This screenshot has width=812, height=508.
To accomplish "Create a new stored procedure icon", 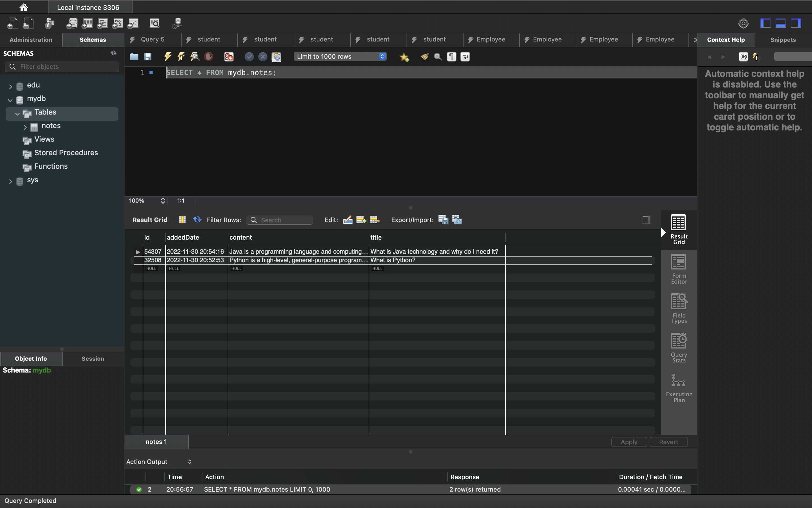I will tap(118, 23).
